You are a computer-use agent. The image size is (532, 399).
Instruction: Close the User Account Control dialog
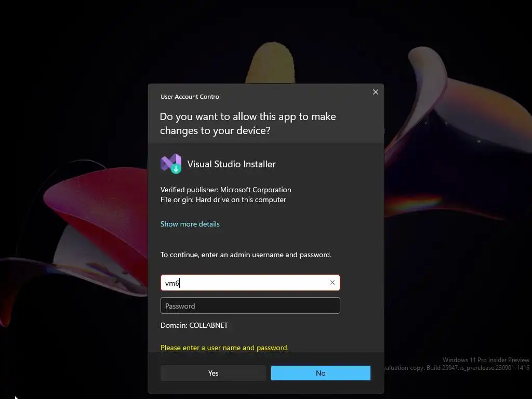375,92
